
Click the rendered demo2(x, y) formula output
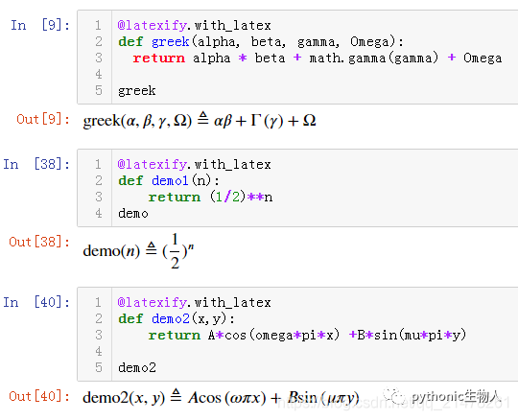[221, 397]
